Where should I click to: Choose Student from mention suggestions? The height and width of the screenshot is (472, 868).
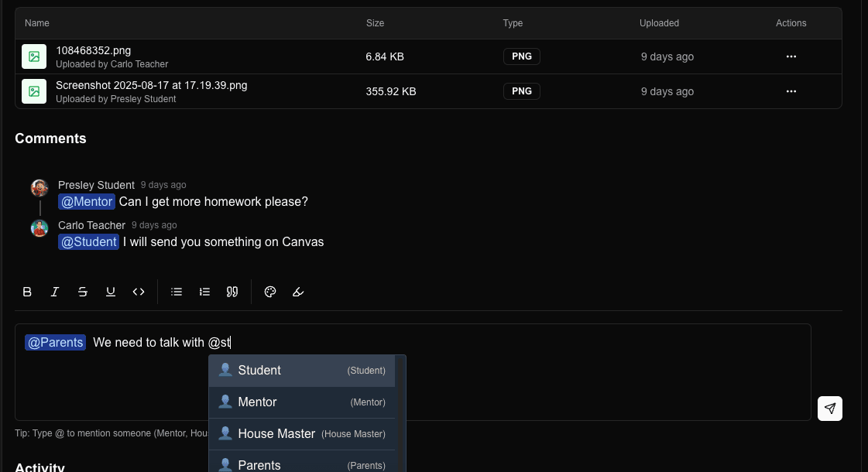[302, 371]
